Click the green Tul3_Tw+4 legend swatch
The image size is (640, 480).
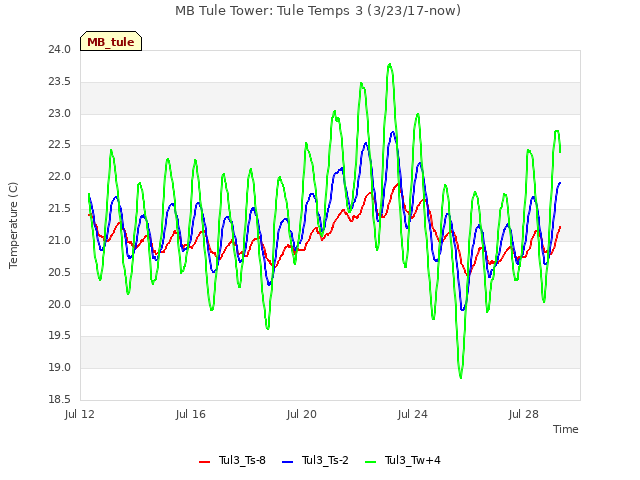(x=371, y=462)
